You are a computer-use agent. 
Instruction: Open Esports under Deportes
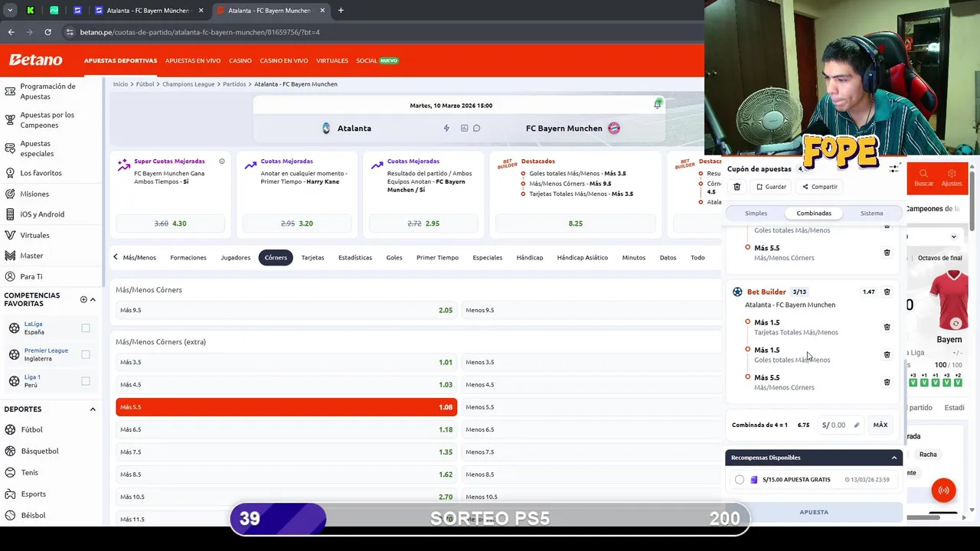click(x=33, y=494)
